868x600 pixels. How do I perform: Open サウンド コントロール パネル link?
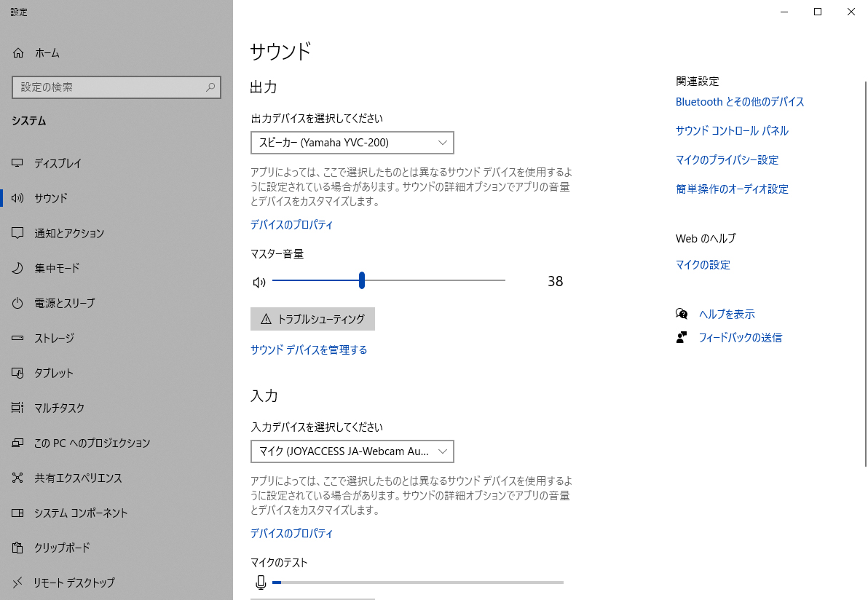(732, 130)
